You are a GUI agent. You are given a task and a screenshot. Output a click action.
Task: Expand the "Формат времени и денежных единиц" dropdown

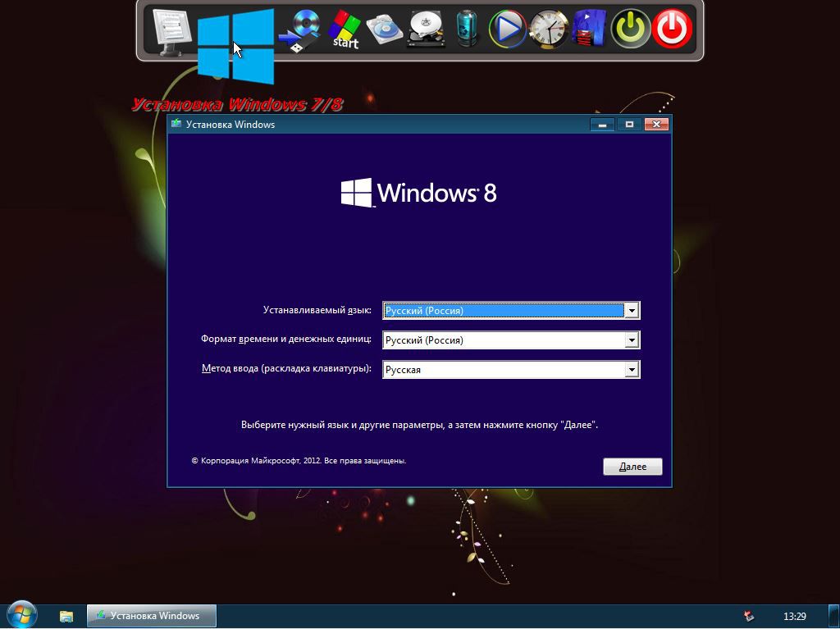(x=632, y=340)
